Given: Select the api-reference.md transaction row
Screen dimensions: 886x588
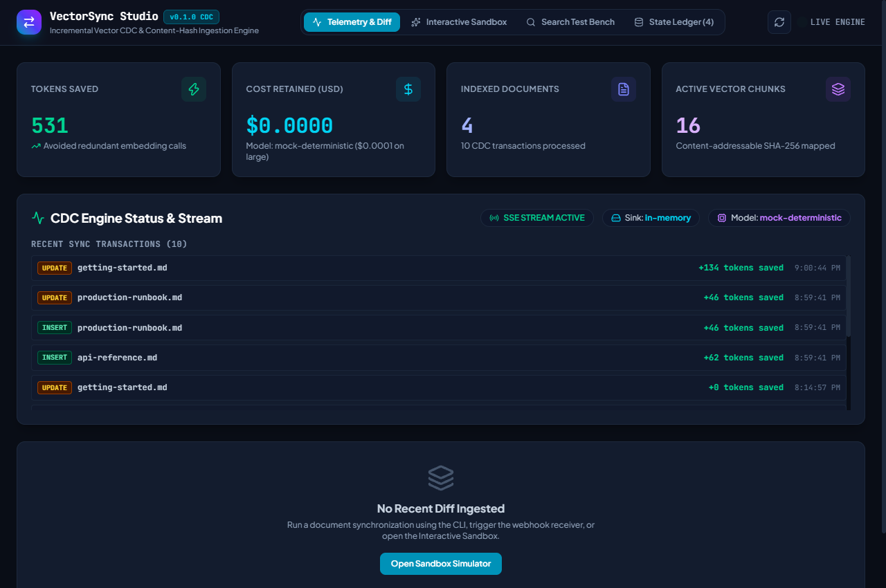Looking at the screenshot, I should click(x=439, y=358).
